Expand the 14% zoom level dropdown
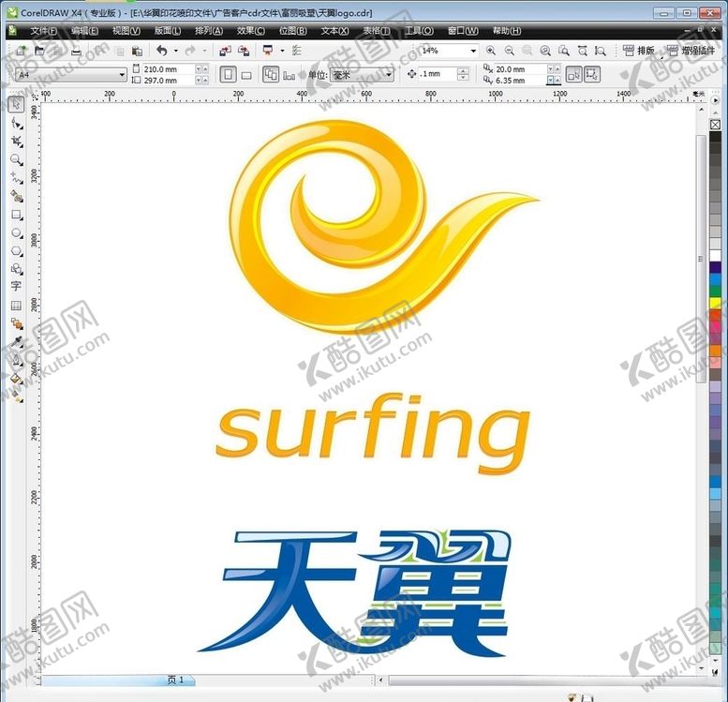The width and height of the screenshot is (728, 702). [472, 51]
